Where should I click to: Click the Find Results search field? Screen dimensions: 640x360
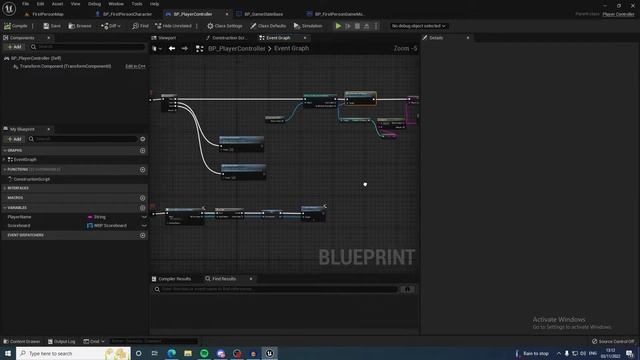[x=276, y=289]
